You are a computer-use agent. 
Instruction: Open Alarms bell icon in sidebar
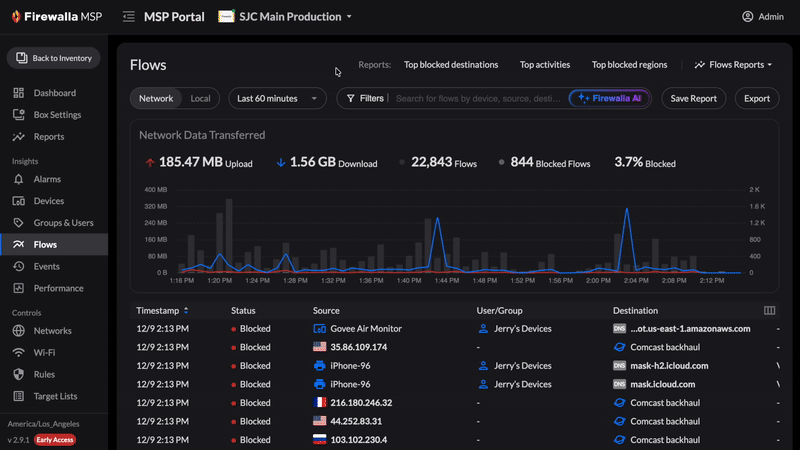click(19, 179)
